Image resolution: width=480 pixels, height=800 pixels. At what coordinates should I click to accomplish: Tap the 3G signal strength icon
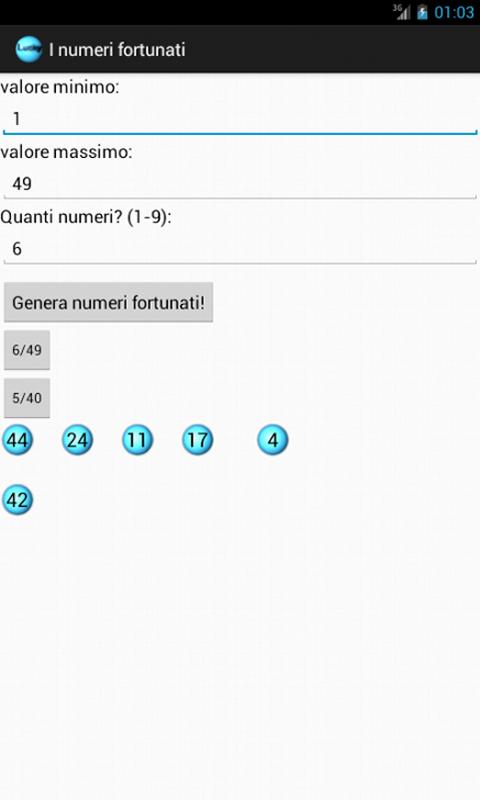401,11
